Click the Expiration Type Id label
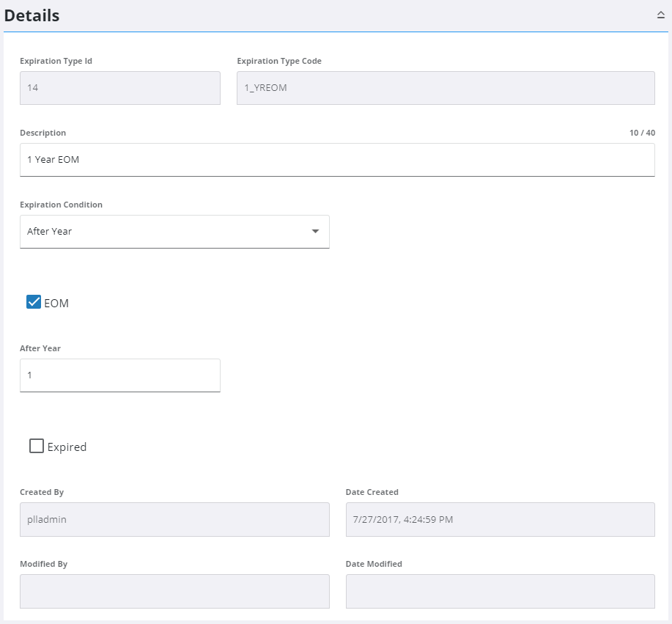The width and height of the screenshot is (672, 624). [x=56, y=62]
